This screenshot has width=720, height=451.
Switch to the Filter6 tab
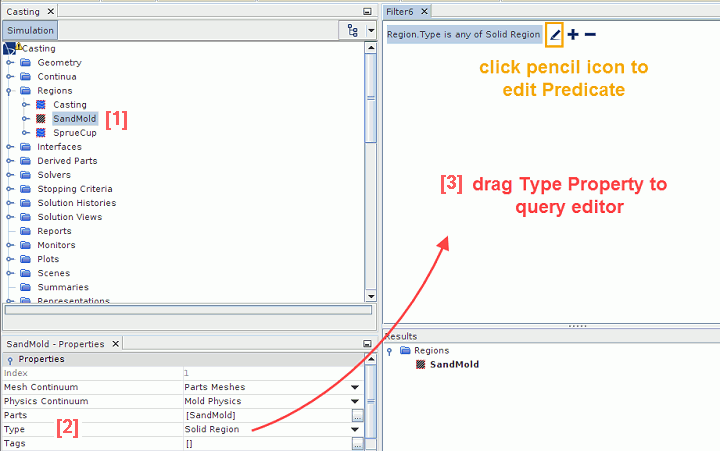(x=403, y=11)
